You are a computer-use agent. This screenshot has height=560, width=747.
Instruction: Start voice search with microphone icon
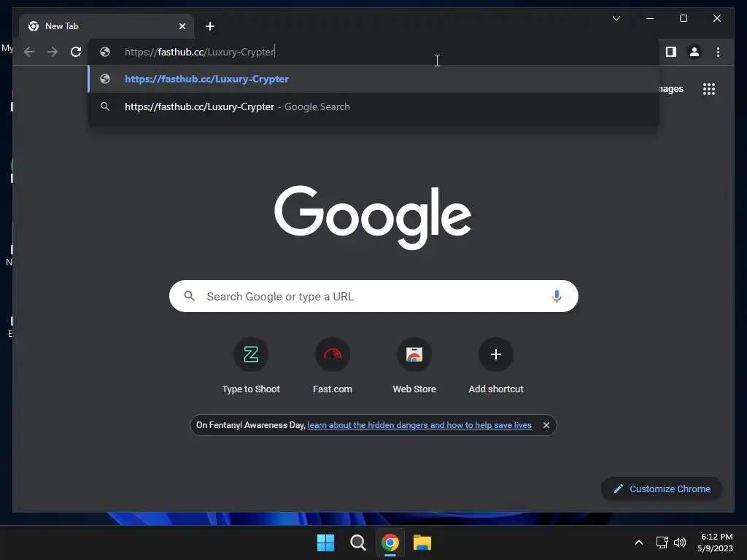(557, 296)
